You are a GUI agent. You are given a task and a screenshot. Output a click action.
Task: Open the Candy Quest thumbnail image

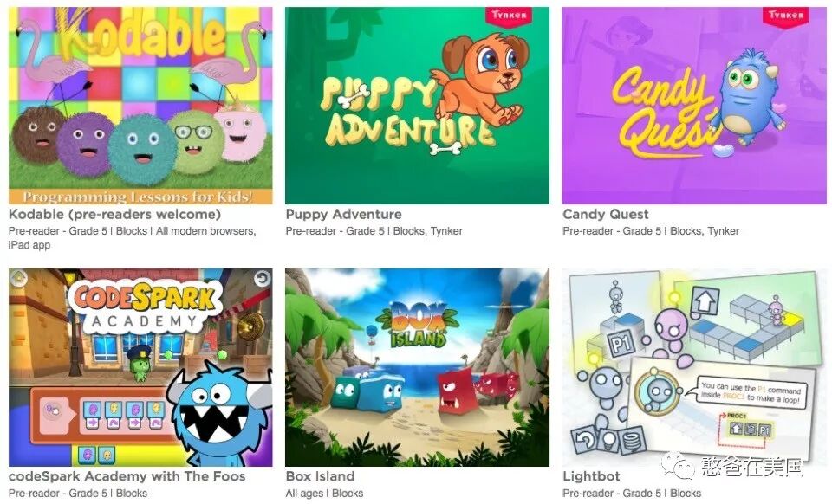click(694, 106)
